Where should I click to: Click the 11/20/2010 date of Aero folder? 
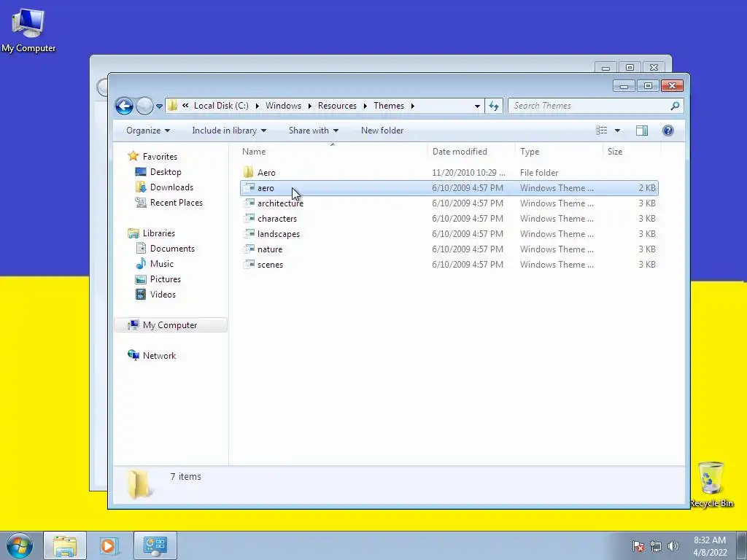click(468, 172)
